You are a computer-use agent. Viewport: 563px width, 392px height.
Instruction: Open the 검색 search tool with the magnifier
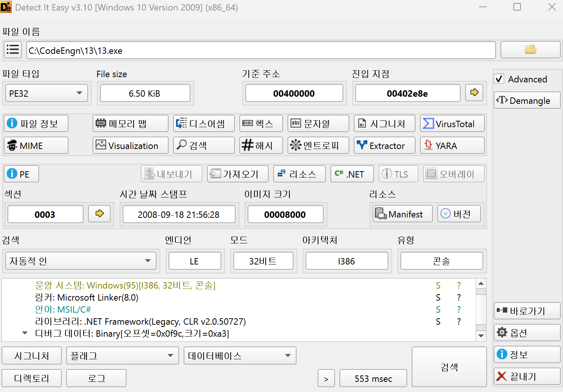(204, 145)
